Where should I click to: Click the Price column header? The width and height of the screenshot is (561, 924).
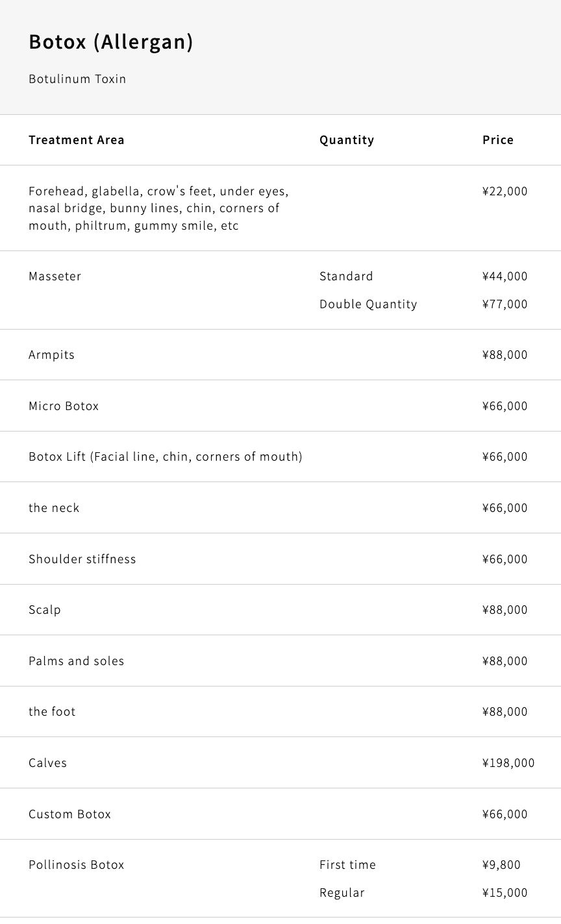pyautogui.click(x=498, y=140)
